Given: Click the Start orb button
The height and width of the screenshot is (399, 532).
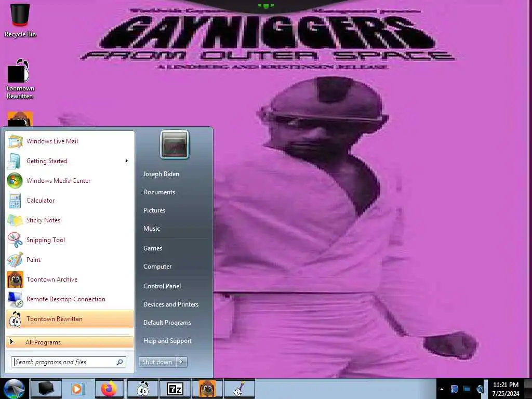Looking at the screenshot, I should [x=14, y=389].
